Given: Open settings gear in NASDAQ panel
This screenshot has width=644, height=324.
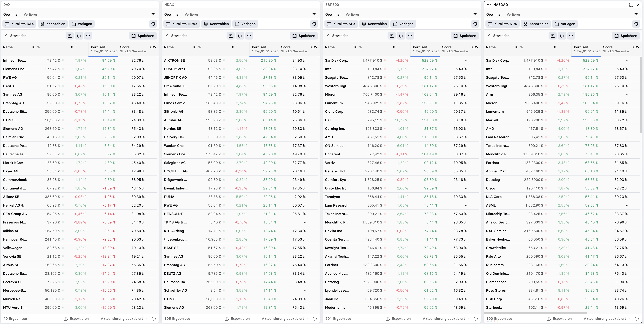Looking at the screenshot, I should click(636, 24).
